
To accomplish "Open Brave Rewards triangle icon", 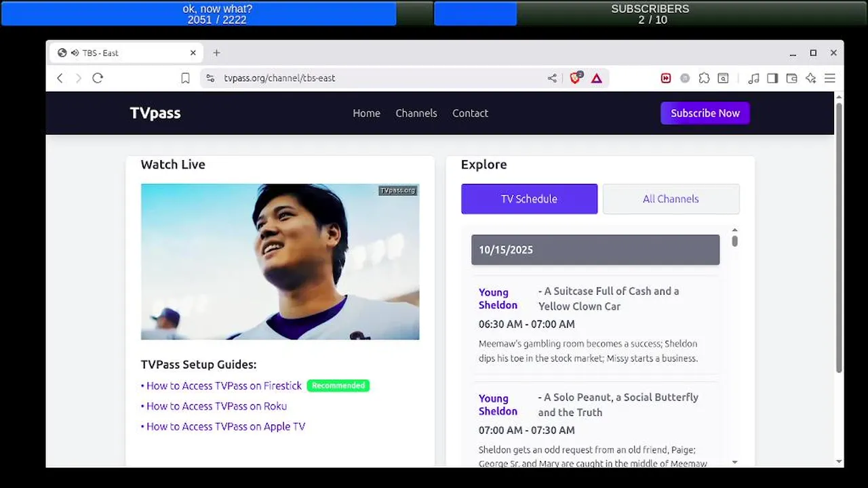I will coord(596,79).
